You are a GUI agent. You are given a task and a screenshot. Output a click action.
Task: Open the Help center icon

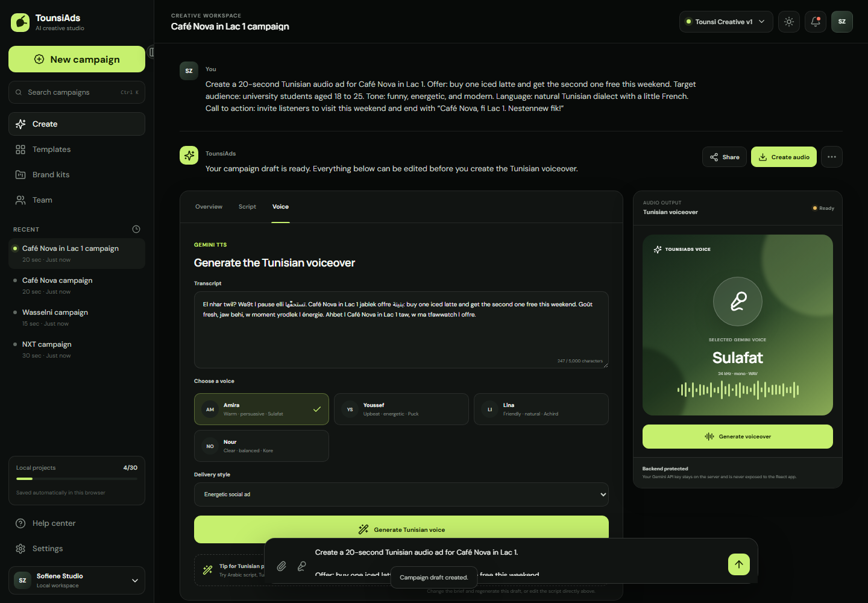point(20,523)
